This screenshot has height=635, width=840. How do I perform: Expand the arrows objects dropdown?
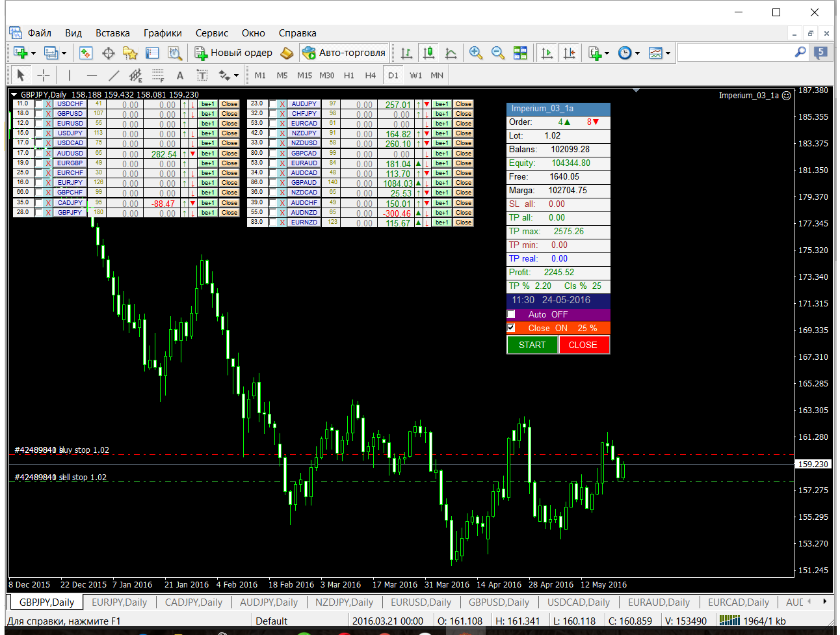236,75
